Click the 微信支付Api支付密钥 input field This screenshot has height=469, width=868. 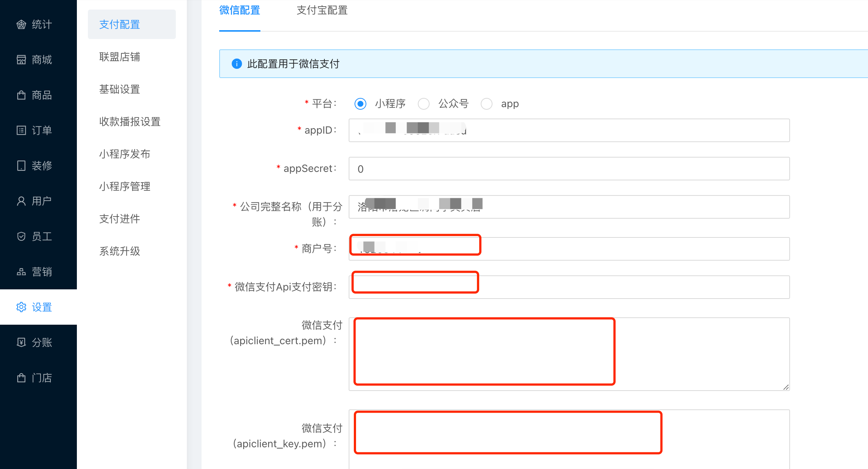569,287
